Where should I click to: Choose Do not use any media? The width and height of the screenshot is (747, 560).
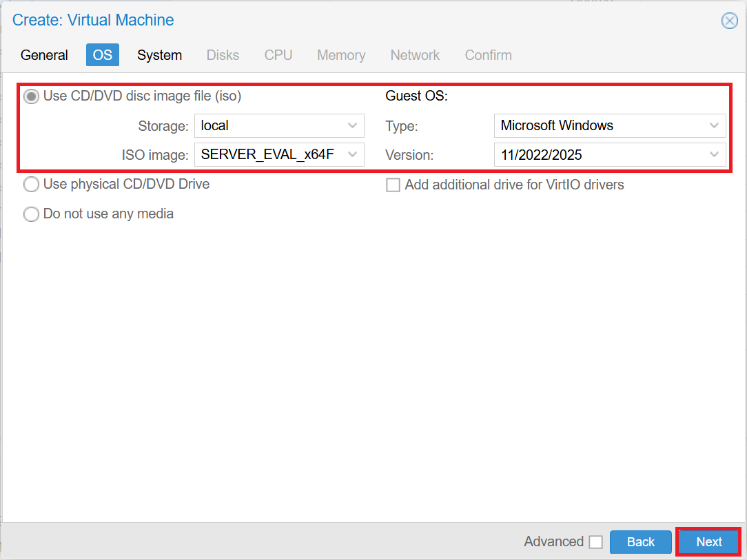pos(31,214)
